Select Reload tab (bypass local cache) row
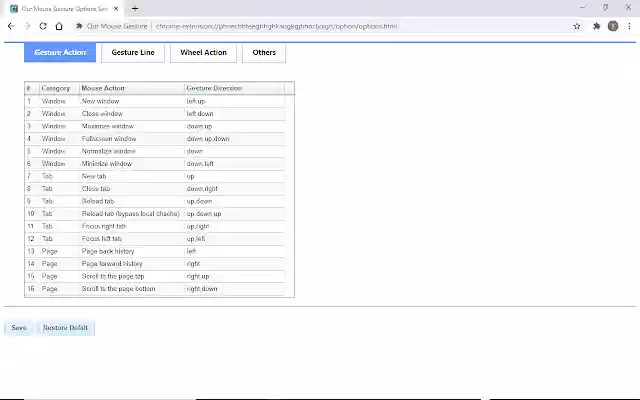This screenshot has height=400, width=640. point(155,214)
